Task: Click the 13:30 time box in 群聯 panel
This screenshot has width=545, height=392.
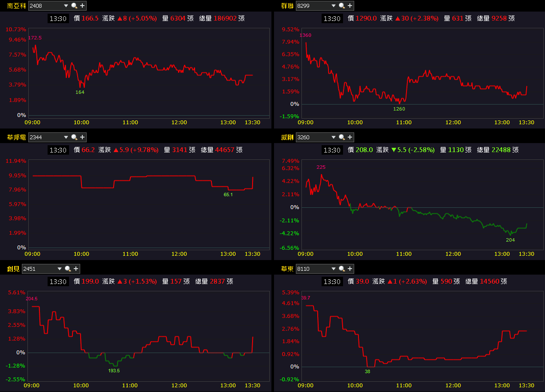Action: (332, 18)
